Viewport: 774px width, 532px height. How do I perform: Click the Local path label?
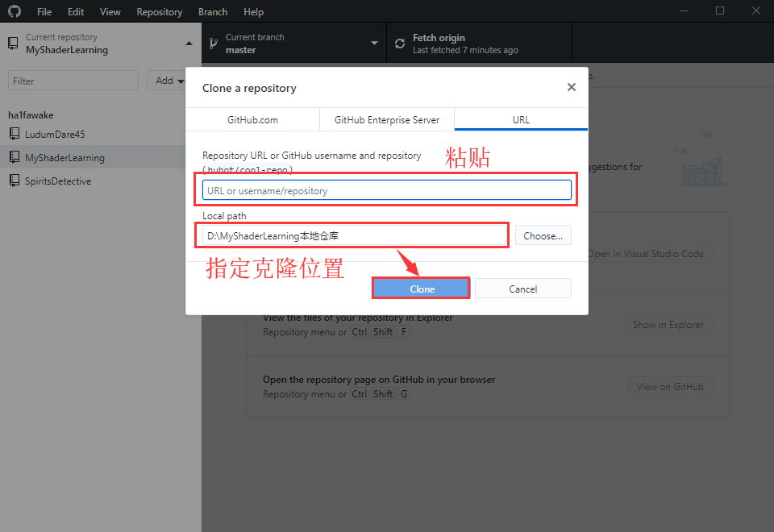pyautogui.click(x=224, y=216)
